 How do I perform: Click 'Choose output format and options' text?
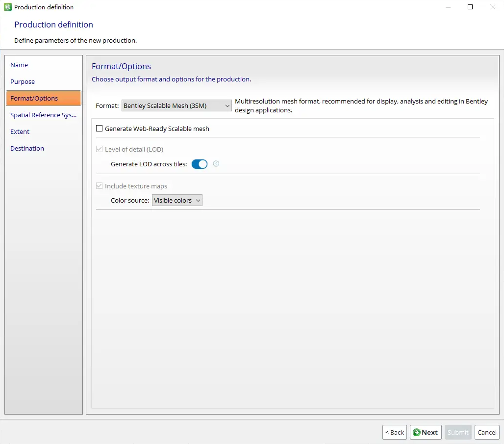171,79
